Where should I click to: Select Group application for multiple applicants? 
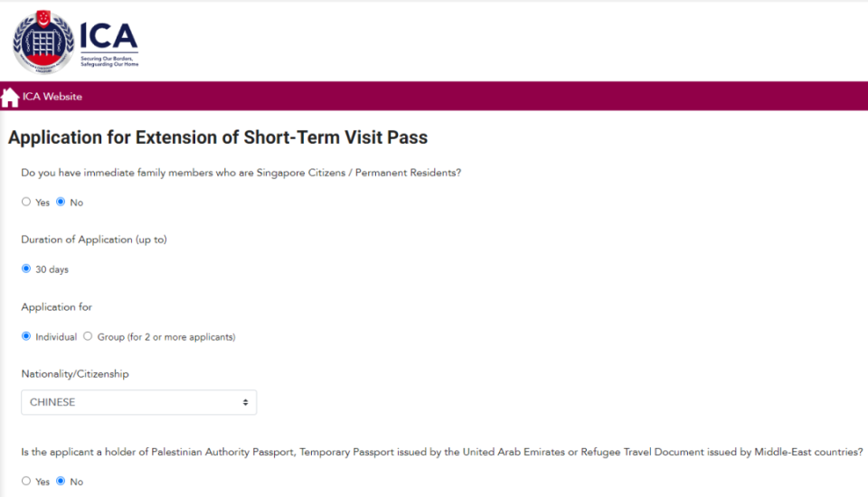pyautogui.click(x=88, y=336)
